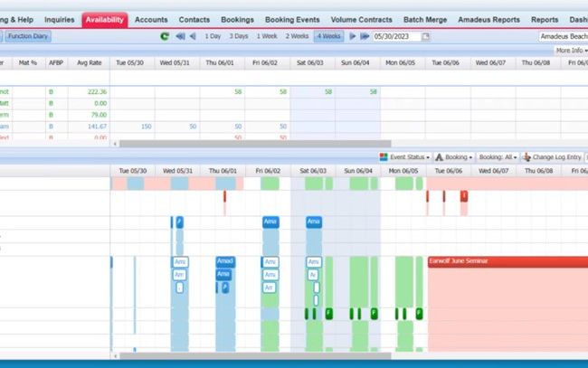Select the 4 Weeks view

coord(329,36)
